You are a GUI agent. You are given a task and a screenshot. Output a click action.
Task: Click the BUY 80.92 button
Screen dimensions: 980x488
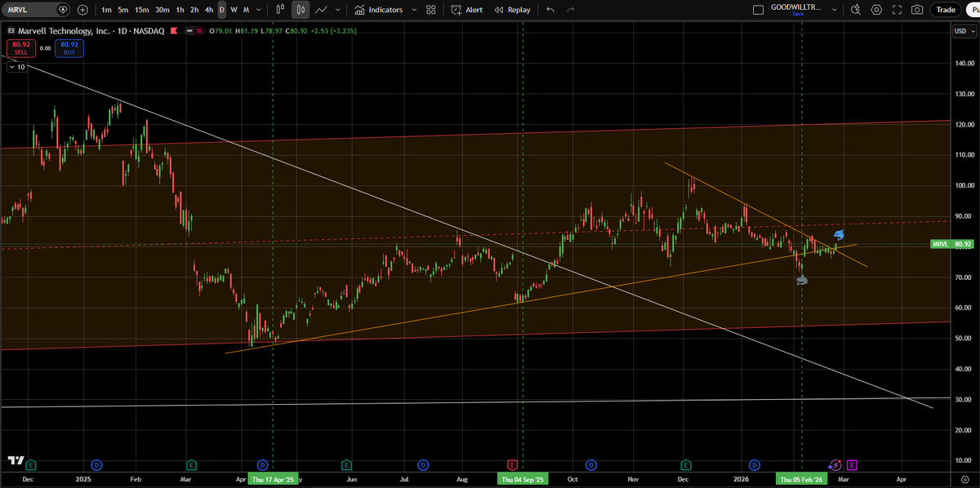coord(69,48)
